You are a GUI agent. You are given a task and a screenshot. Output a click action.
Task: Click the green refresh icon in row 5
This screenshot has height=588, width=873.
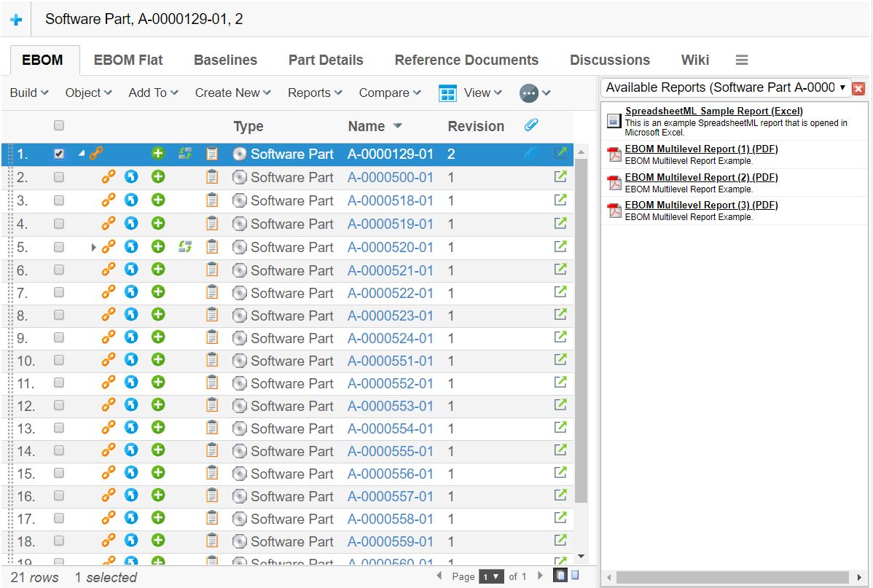185,247
